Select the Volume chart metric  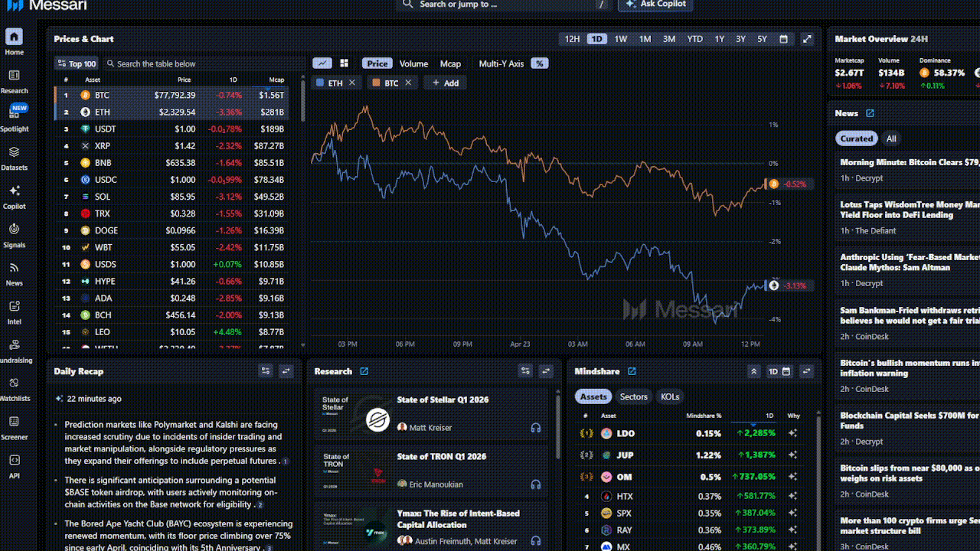(x=413, y=64)
